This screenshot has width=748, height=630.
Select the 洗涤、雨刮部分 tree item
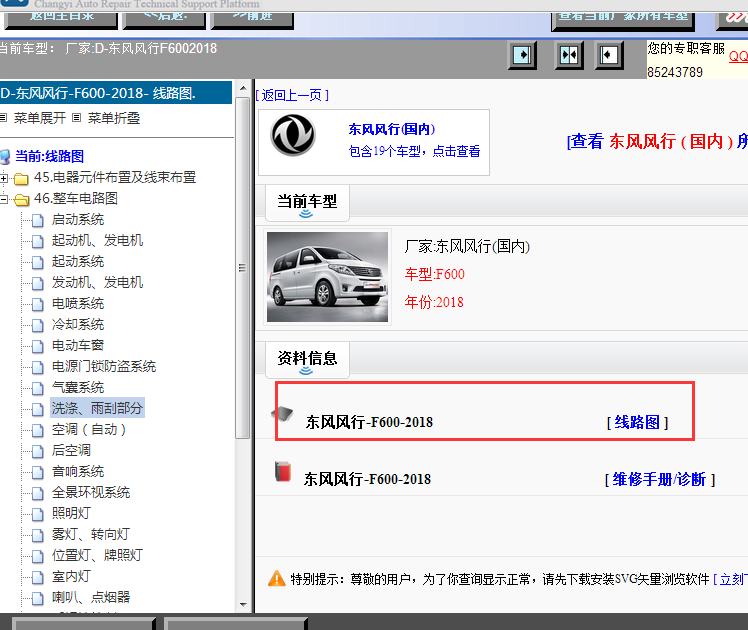[x=97, y=408]
